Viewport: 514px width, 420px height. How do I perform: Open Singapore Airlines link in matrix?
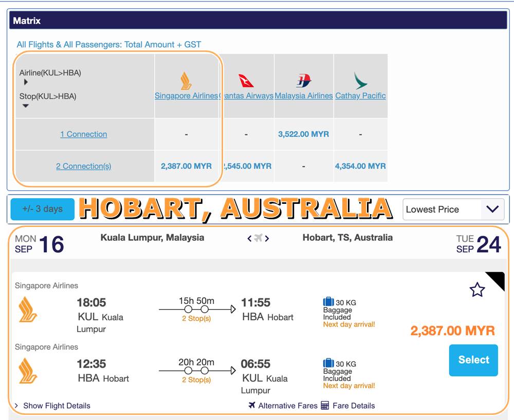[186, 96]
